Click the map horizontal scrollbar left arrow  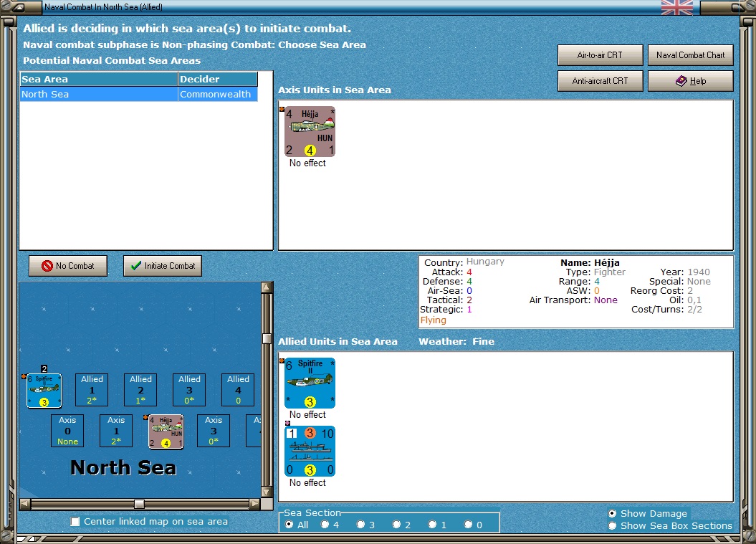pyautogui.click(x=25, y=504)
